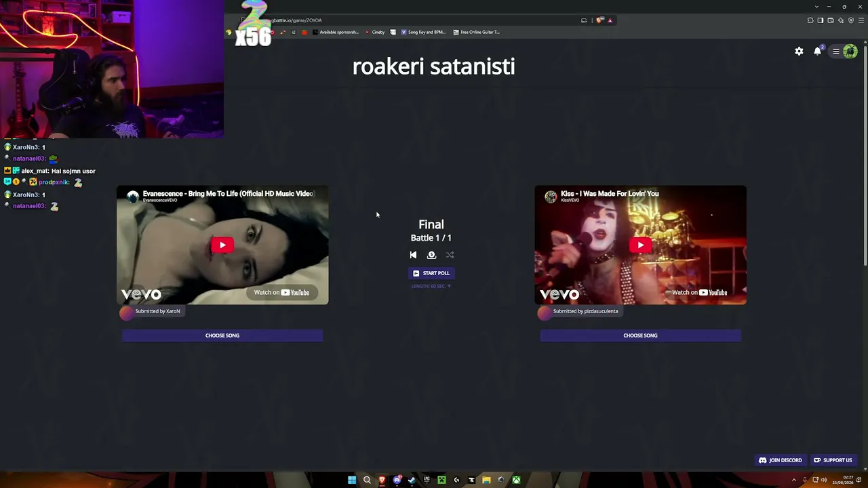Go back to the previous battle
The image size is (868, 488).
pyautogui.click(x=413, y=255)
